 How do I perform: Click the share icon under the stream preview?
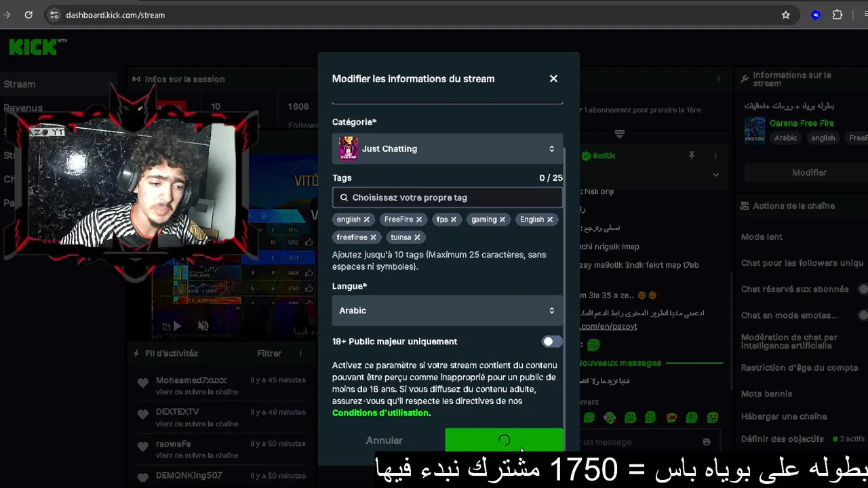[x=166, y=326]
